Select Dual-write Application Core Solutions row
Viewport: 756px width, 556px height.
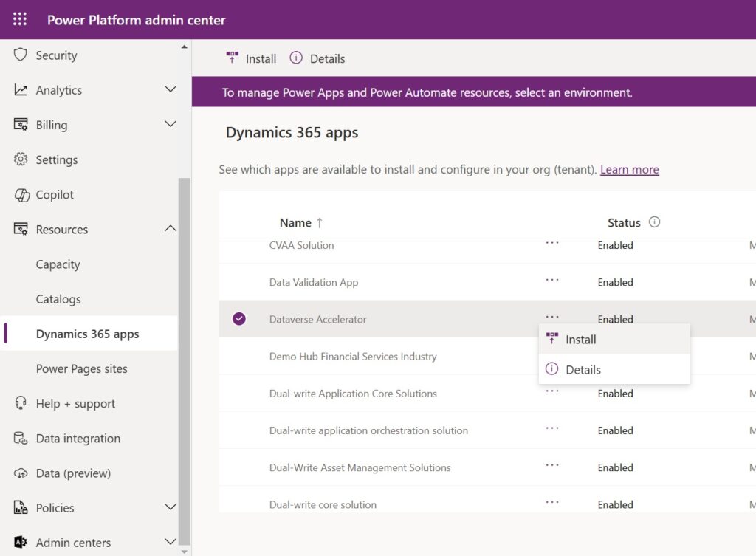click(x=487, y=393)
